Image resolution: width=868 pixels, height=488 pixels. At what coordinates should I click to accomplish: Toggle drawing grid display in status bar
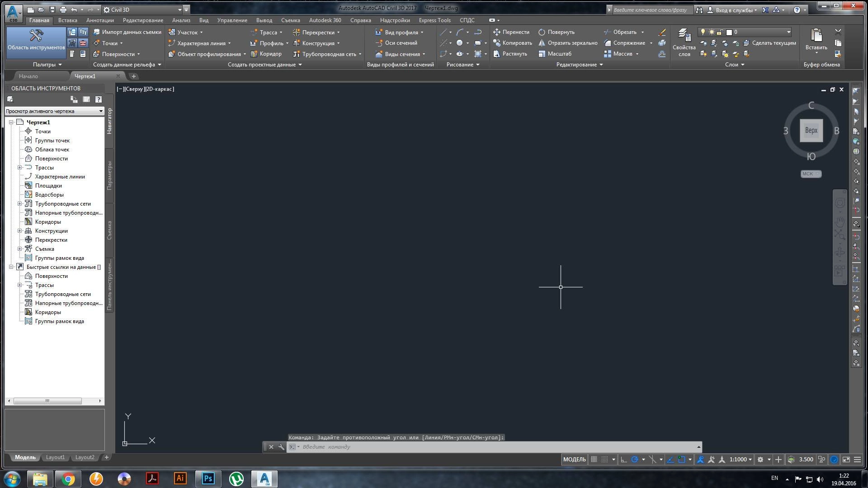coord(594,460)
